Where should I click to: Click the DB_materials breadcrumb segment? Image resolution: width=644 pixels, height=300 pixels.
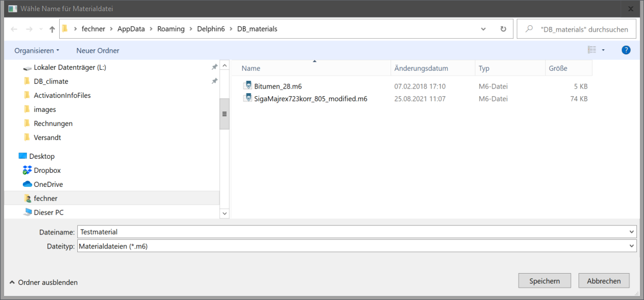pos(257,29)
